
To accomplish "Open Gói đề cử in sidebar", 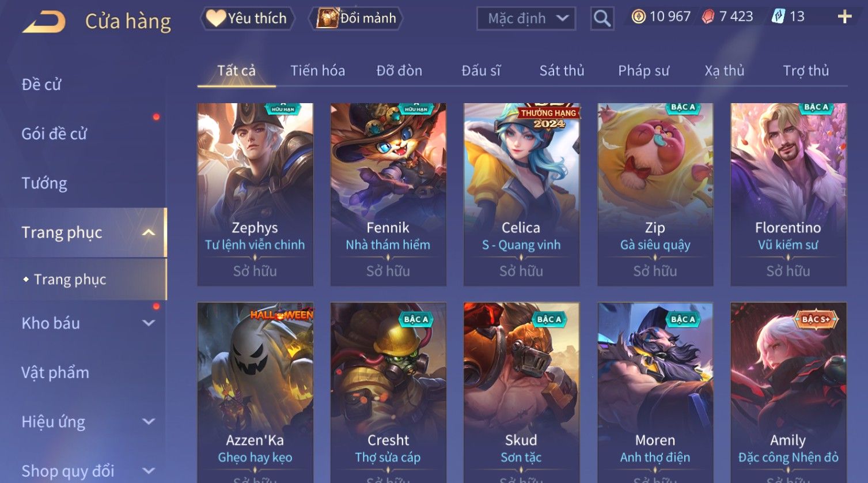I will pyautogui.click(x=54, y=134).
